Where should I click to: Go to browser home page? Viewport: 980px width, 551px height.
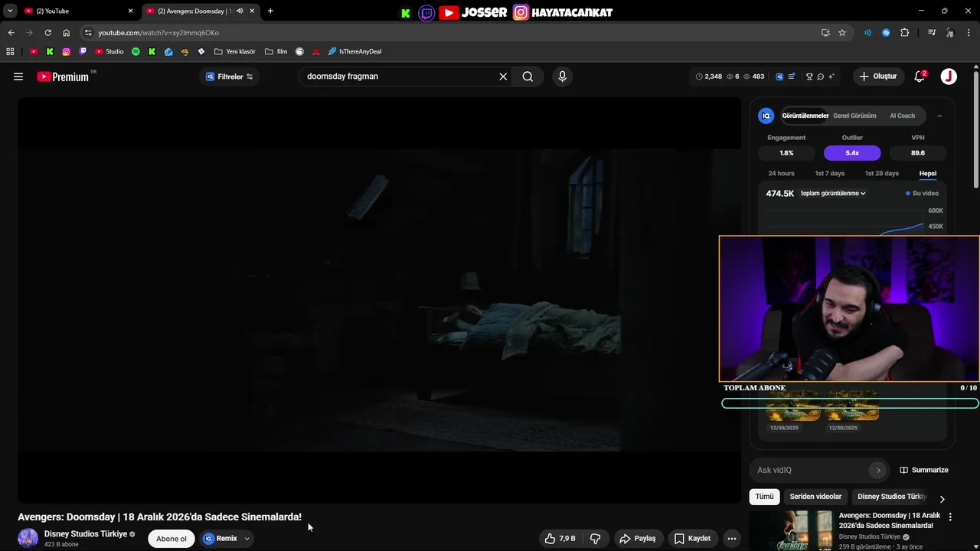click(x=67, y=33)
